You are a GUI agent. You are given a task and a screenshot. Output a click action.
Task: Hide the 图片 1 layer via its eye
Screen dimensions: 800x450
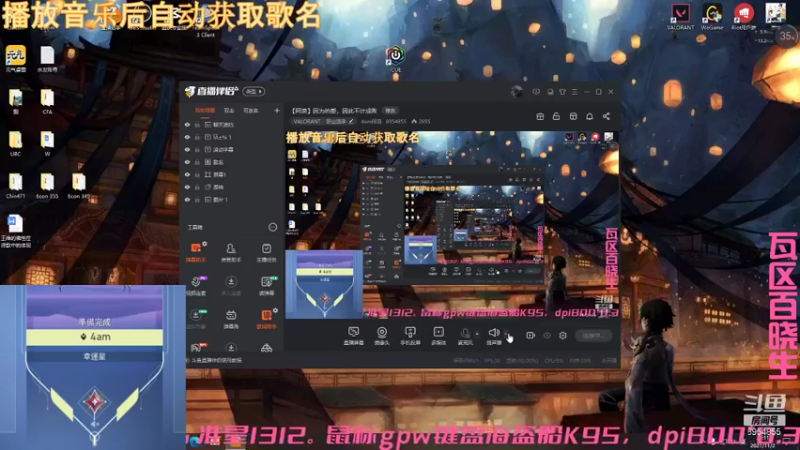coord(187,199)
